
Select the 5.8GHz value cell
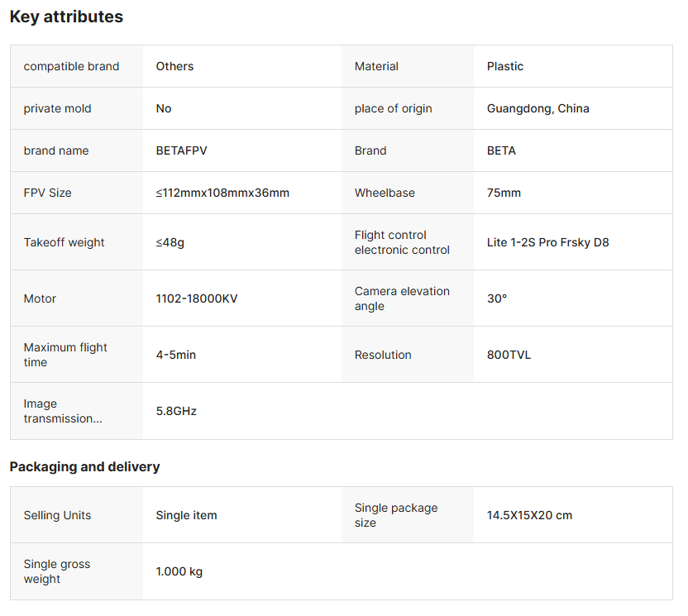(x=176, y=411)
